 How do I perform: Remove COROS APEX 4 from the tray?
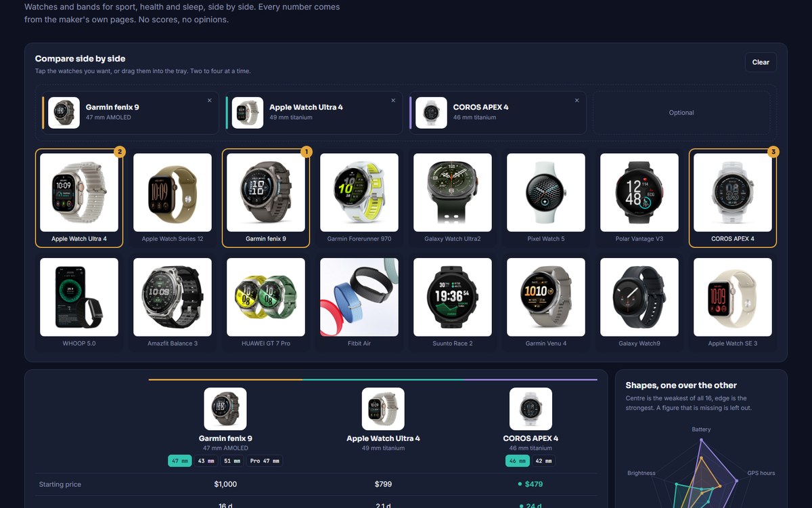click(x=577, y=100)
